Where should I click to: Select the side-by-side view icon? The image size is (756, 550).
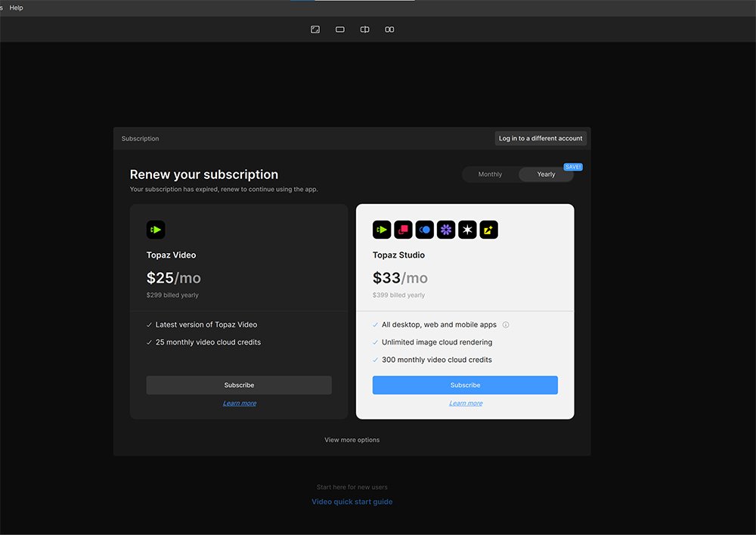(x=389, y=29)
